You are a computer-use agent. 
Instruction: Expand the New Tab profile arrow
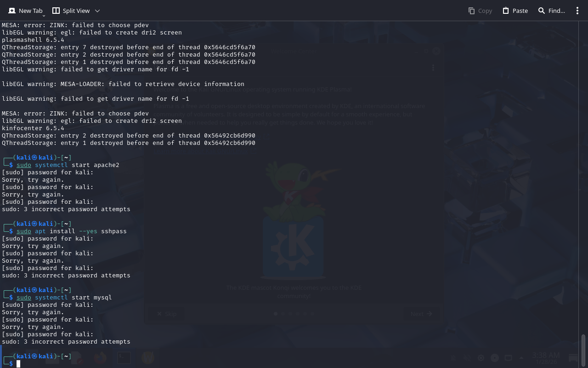click(x=44, y=16)
